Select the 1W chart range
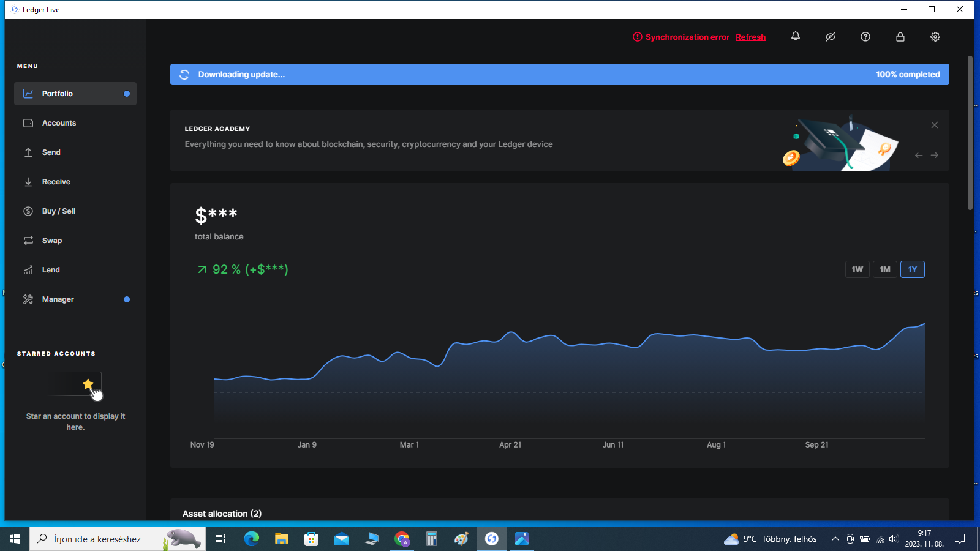 tap(857, 269)
